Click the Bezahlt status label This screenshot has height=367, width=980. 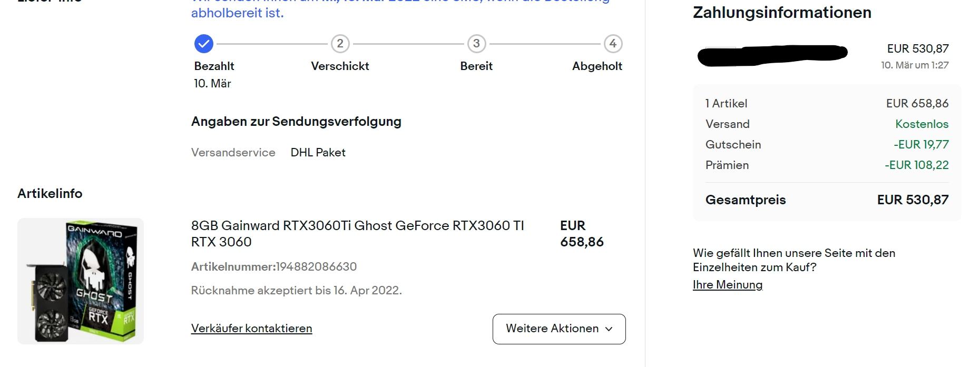214,66
